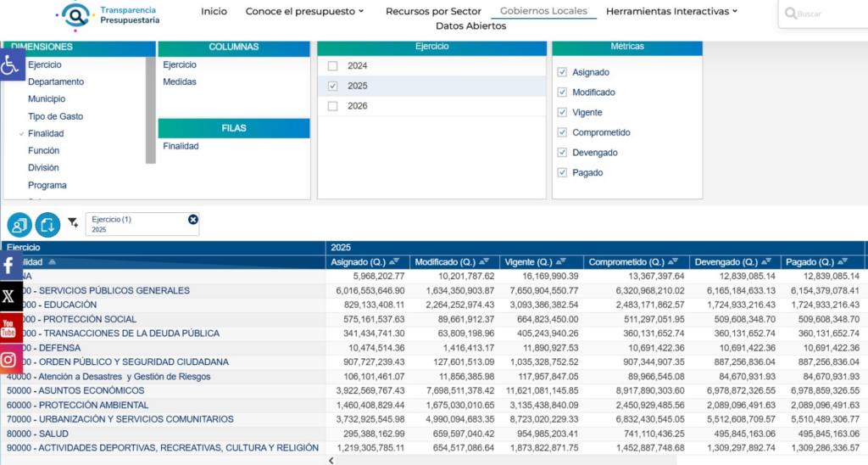Select the Municipio dimension
868x465 pixels.
47,99
